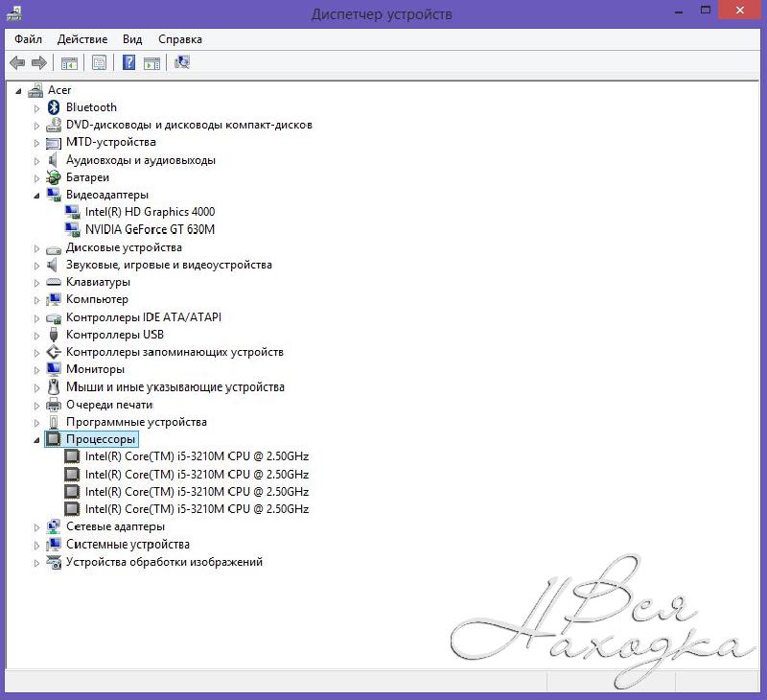Click Scan for hardware changes icon

point(182,63)
